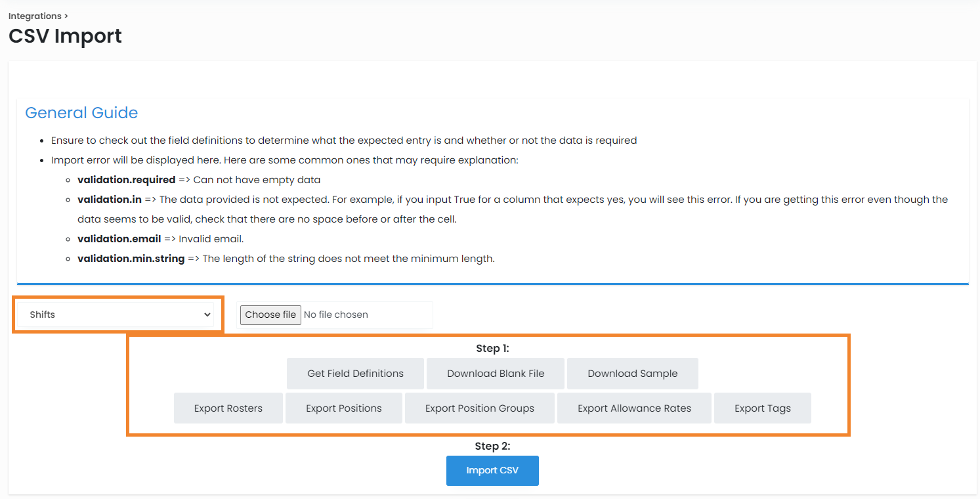The height and width of the screenshot is (499, 980).
Task: Click the bold validation.required term
Action: [126, 180]
